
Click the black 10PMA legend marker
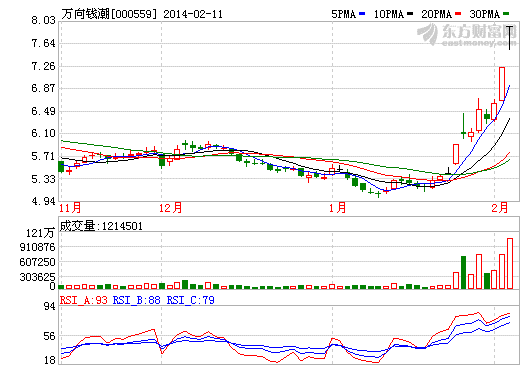[x=410, y=14]
